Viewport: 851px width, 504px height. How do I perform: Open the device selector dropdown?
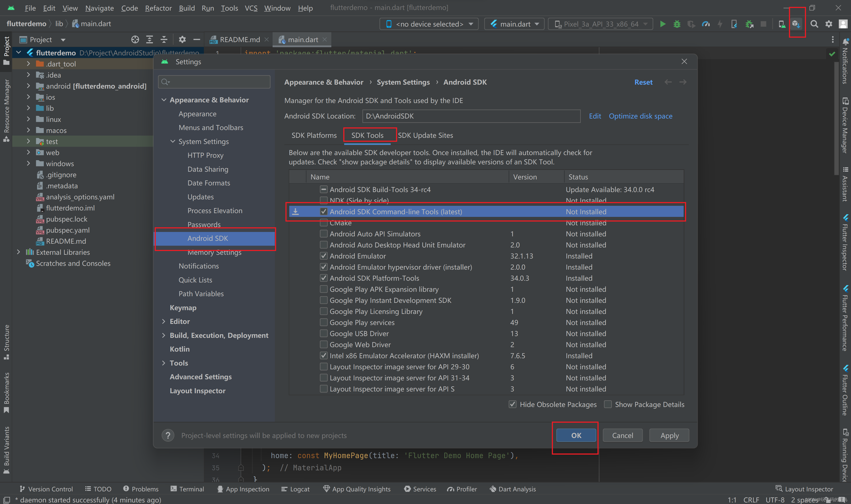pos(471,24)
